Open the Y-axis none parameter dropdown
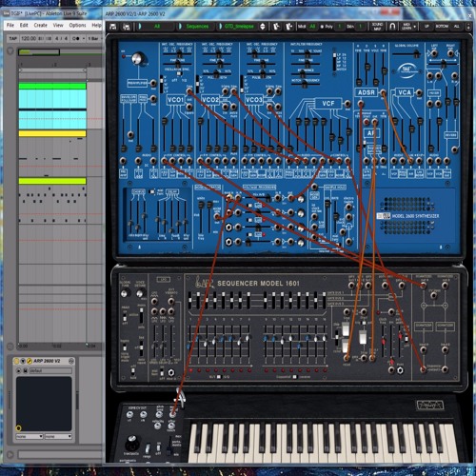The image size is (476, 476). [x=58, y=437]
